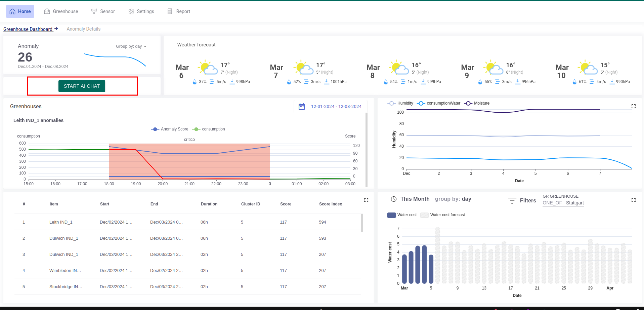Click the clock icon near This Month
Screen dimensions: 644x310
point(394,199)
